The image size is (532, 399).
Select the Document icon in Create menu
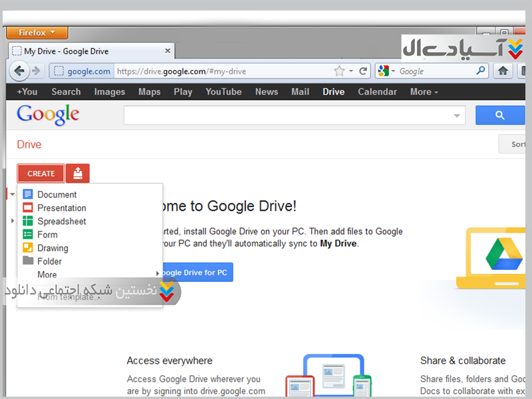(28, 195)
